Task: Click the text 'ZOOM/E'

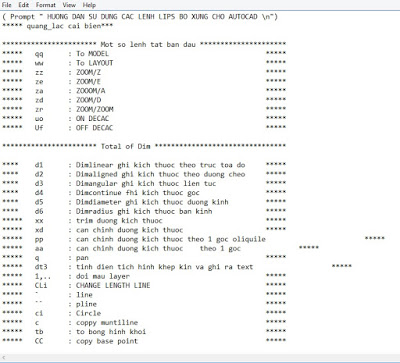Action: 88,82
